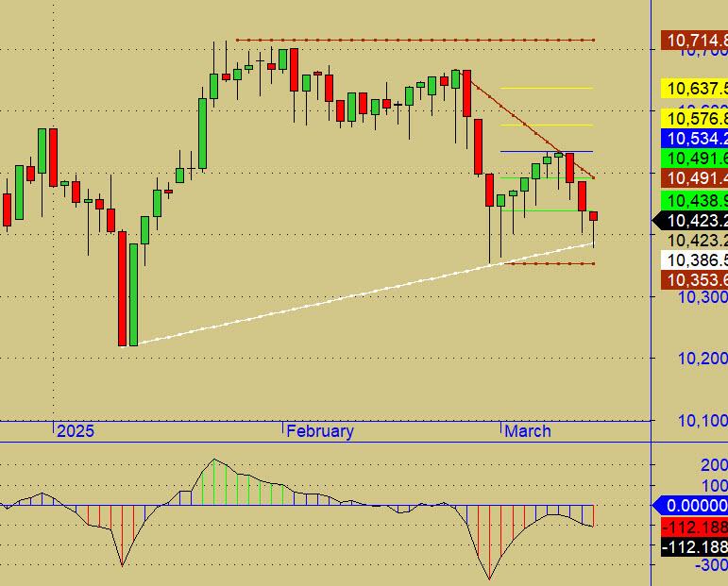Select the top brown dotted resistance line
Image resolution: width=728 pixels, height=586 pixels.
point(415,40)
